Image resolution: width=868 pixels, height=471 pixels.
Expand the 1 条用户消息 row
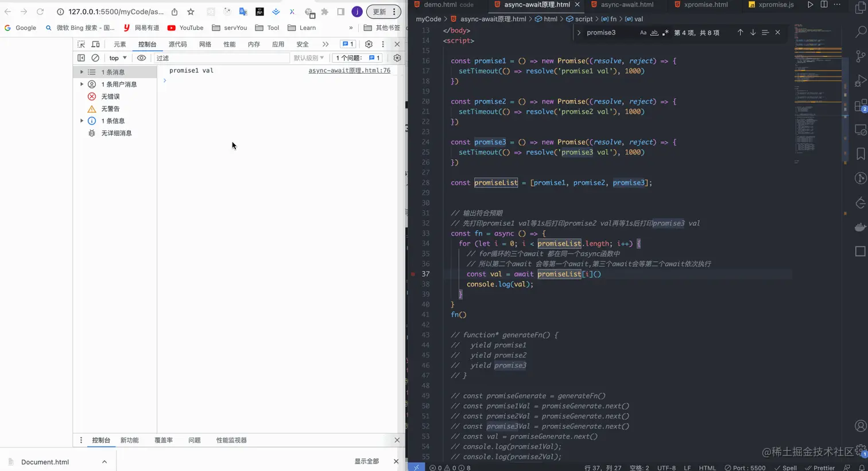click(x=115, y=84)
